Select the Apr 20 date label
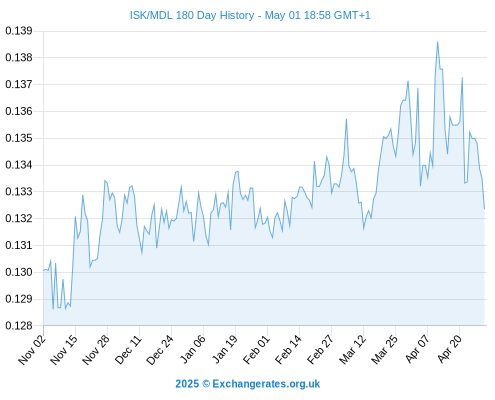495x400 pixels. point(449,349)
